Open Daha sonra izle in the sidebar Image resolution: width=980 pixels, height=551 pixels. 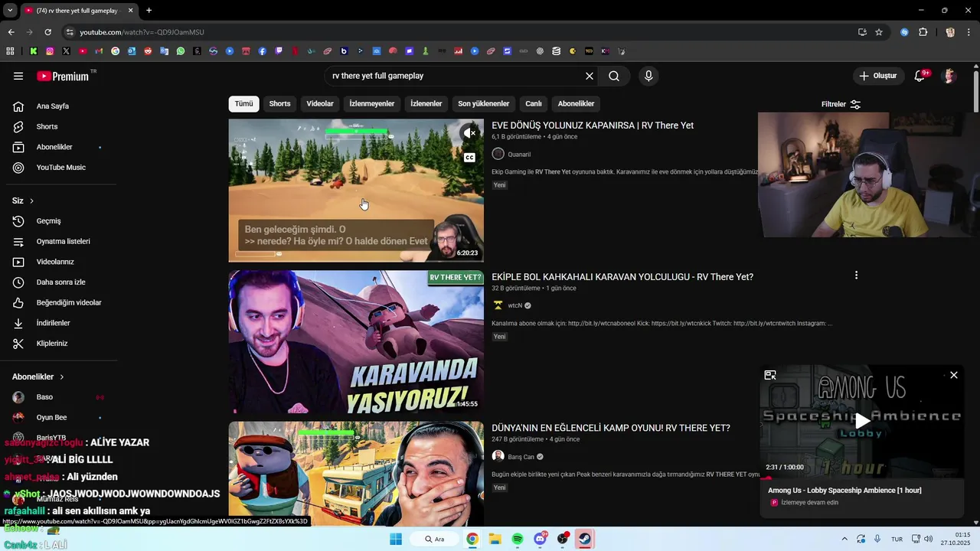59,282
